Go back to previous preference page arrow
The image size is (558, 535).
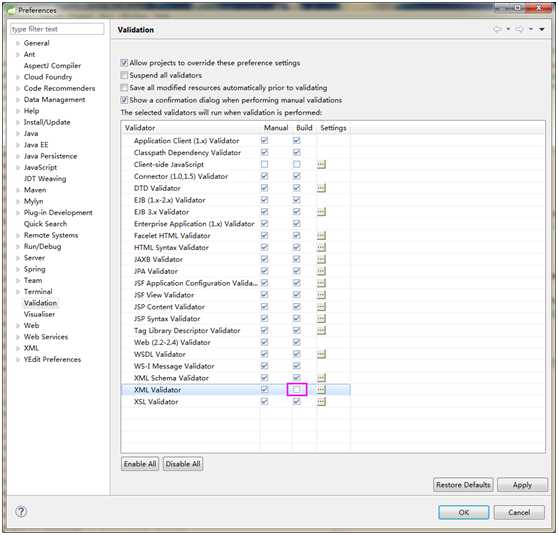pos(498,29)
